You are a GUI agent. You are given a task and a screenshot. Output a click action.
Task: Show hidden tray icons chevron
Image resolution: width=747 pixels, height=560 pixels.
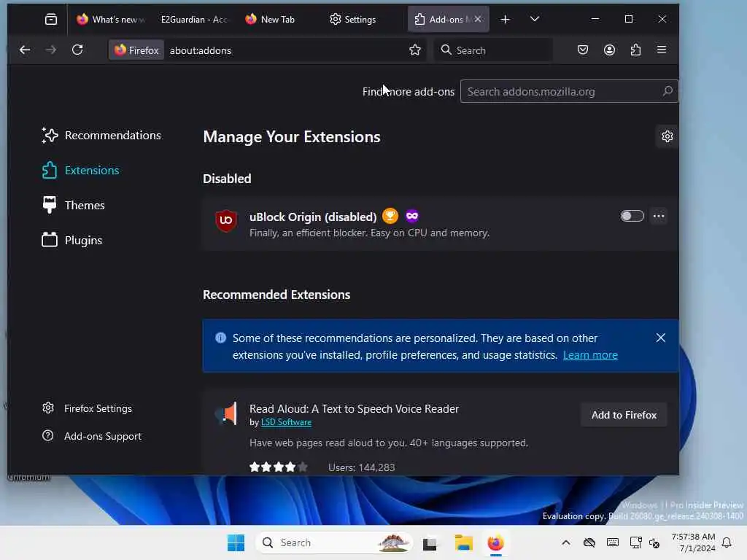565,542
